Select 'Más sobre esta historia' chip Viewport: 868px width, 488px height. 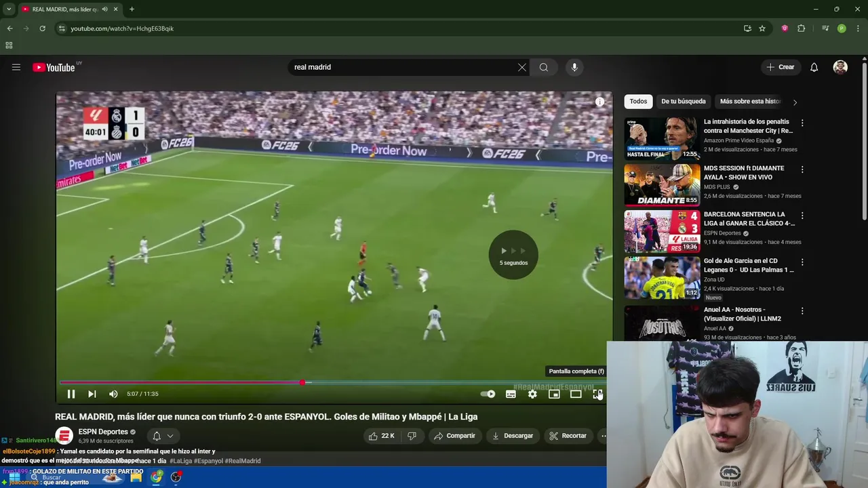click(x=750, y=102)
